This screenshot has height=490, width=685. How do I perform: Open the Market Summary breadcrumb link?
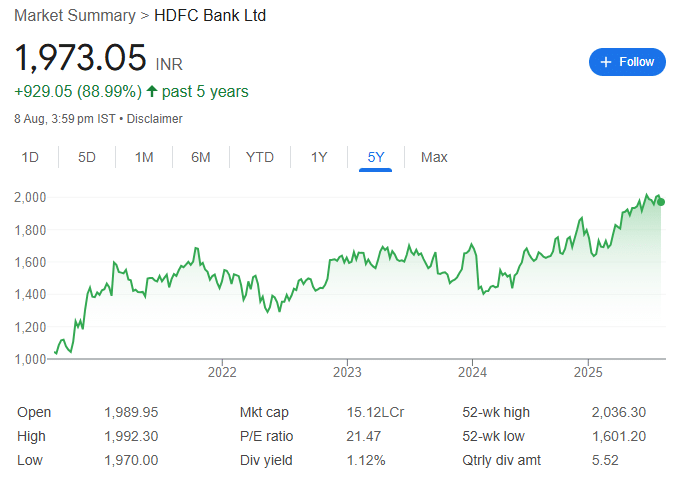(75, 15)
